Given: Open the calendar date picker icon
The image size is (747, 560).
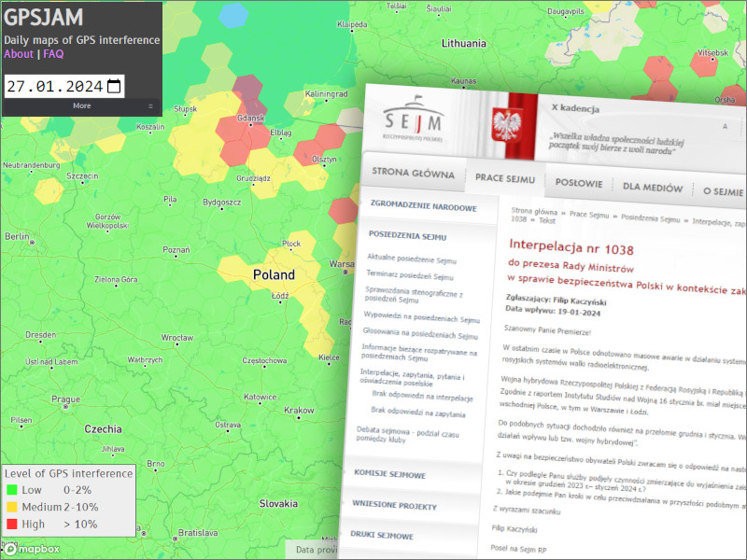Looking at the screenshot, I should pos(114,86).
